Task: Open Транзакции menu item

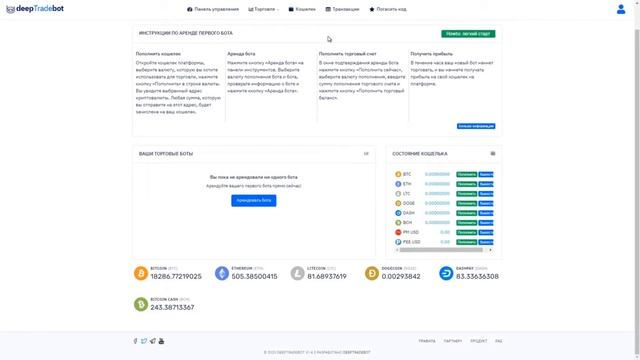Action: (342, 9)
